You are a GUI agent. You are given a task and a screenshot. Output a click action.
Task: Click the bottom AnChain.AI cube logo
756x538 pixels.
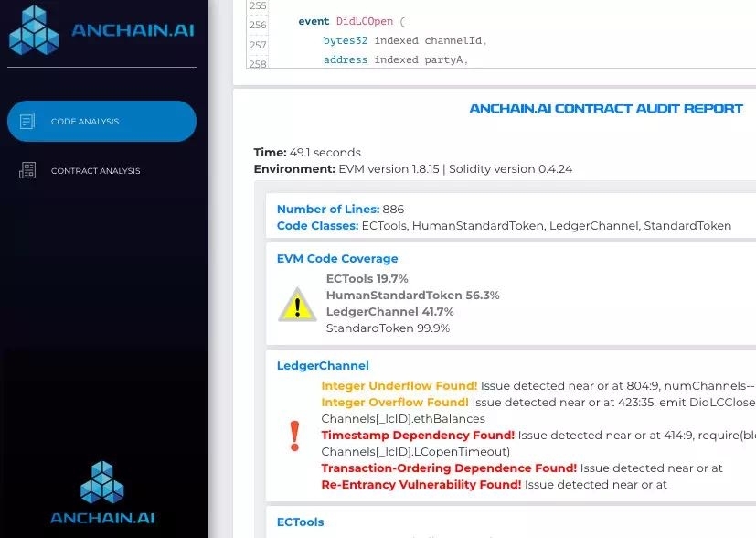101,482
